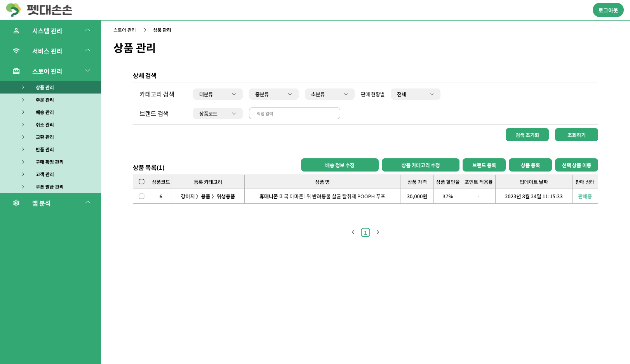Click the 37% discount cell

coord(448,196)
